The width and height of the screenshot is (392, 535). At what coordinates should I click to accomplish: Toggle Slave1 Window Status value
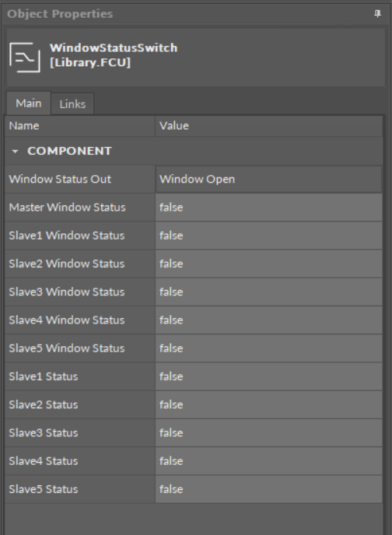coord(269,236)
